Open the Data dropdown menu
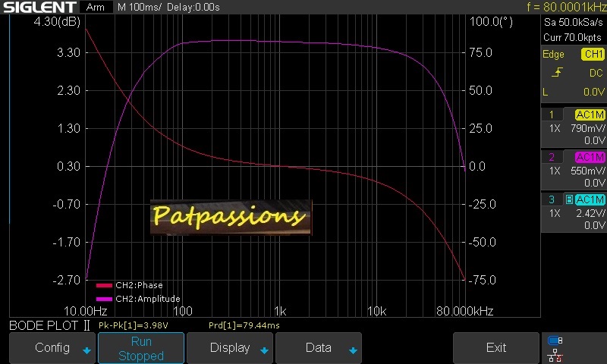 (319, 348)
